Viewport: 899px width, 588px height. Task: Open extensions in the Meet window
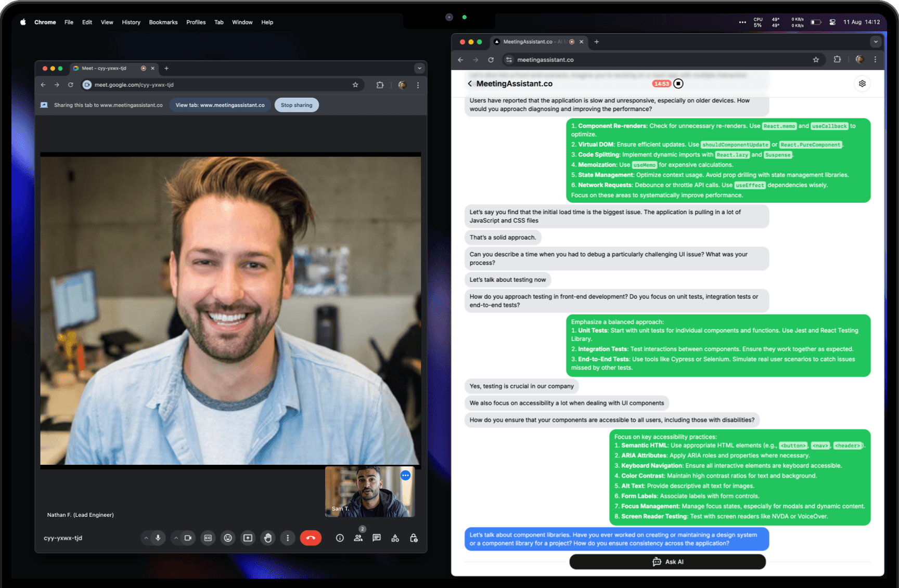coord(380,85)
